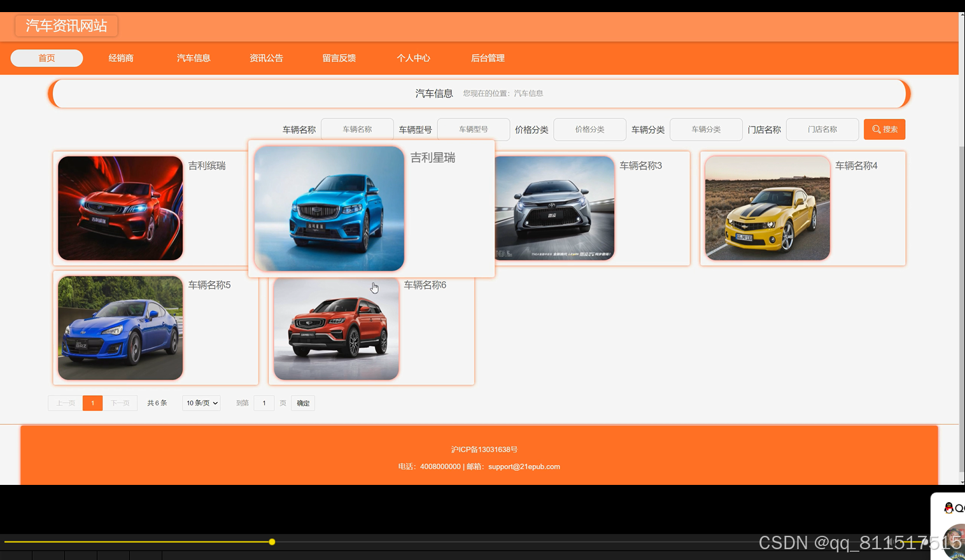
Task: Open the 车辆名称3 grey car image
Action: click(x=554, y=208)
